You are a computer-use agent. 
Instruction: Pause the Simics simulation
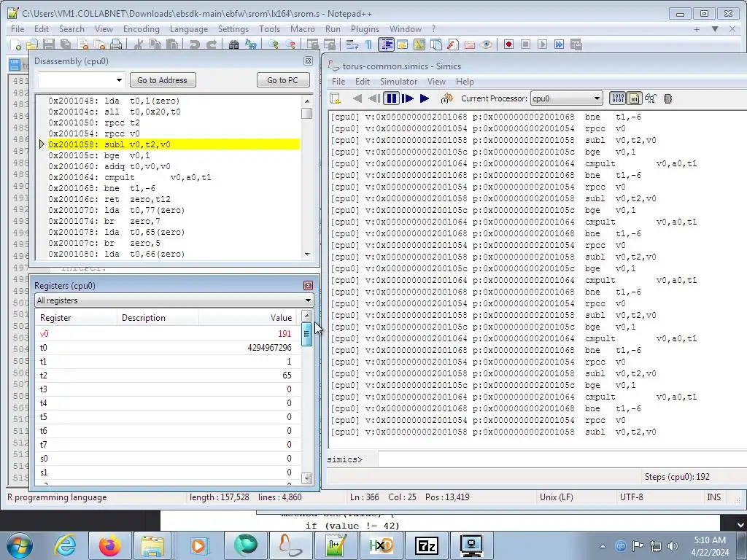[x=392, y=98]
